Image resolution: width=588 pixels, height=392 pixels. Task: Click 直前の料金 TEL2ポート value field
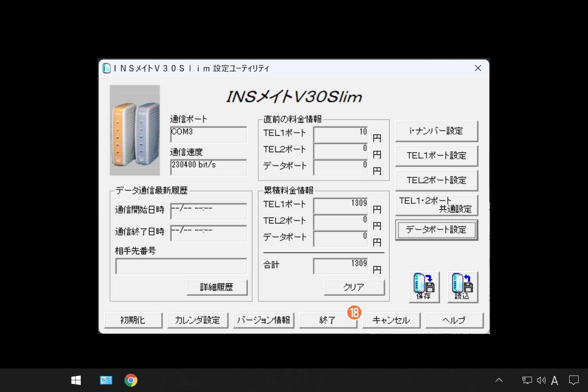click(x=341, y=151)
